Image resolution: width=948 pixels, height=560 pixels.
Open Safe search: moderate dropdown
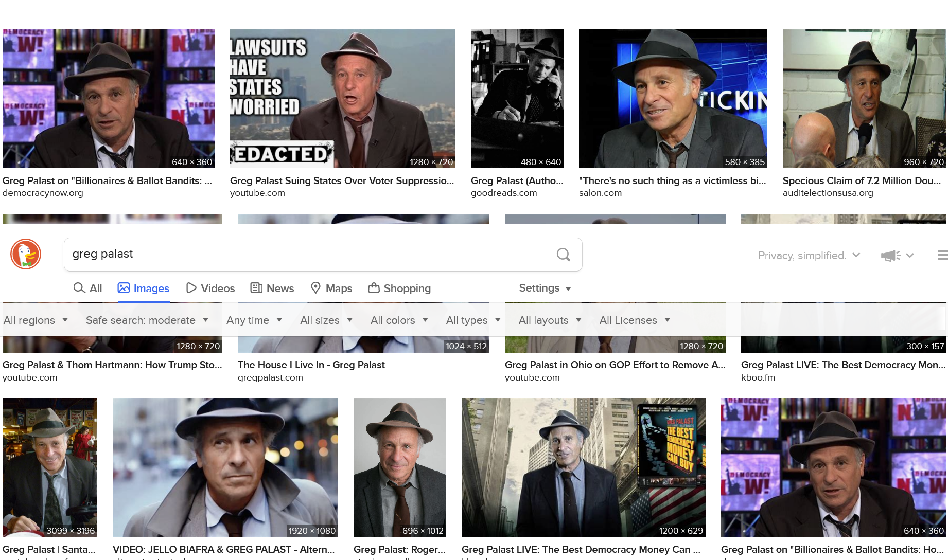click(x=147, y=320)
